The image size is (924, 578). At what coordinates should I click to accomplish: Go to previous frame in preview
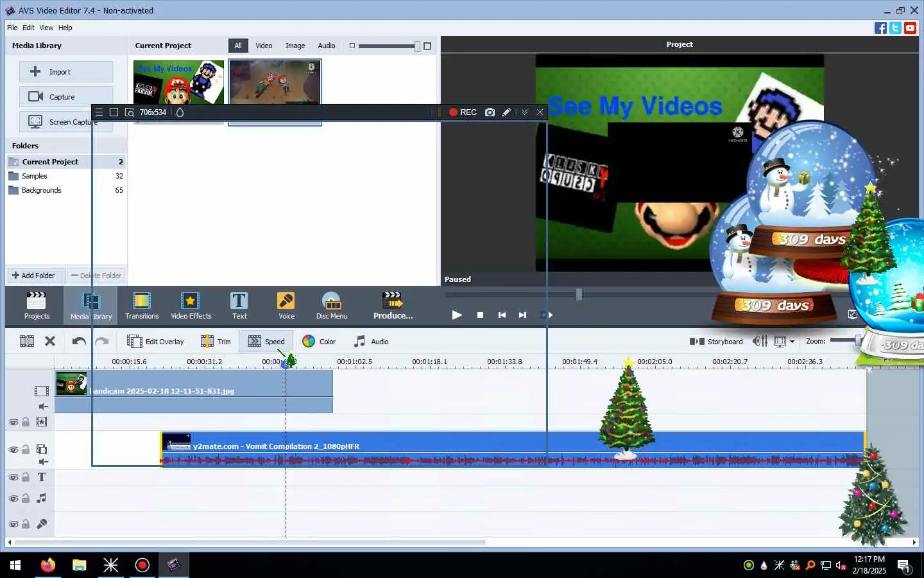[502, 315]
